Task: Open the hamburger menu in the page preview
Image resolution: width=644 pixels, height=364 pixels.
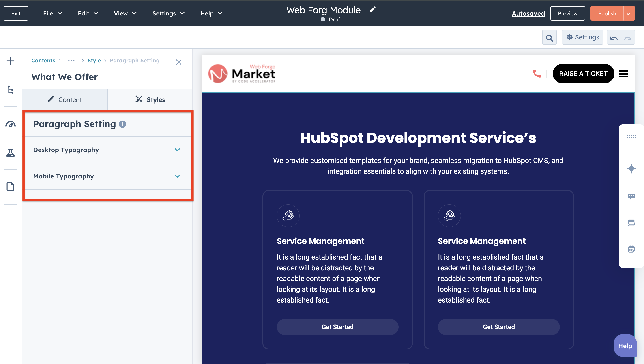Action: pyautogui.click(x=623, y=74)
